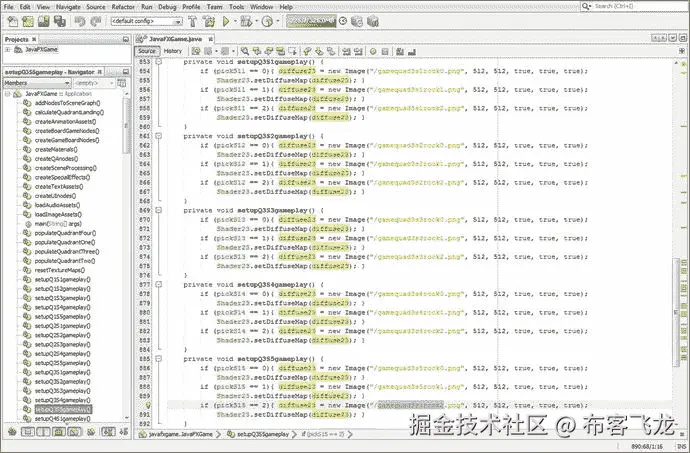690x453 pixels.
Task: Click the Save All toolbar icon
Action: pos(59,21)
